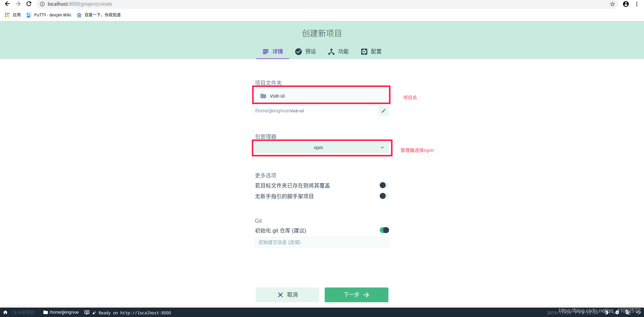Bookmark this page with the star icon
The width and height of the screenshot is (644, 317).
click(x=612, y=4)
